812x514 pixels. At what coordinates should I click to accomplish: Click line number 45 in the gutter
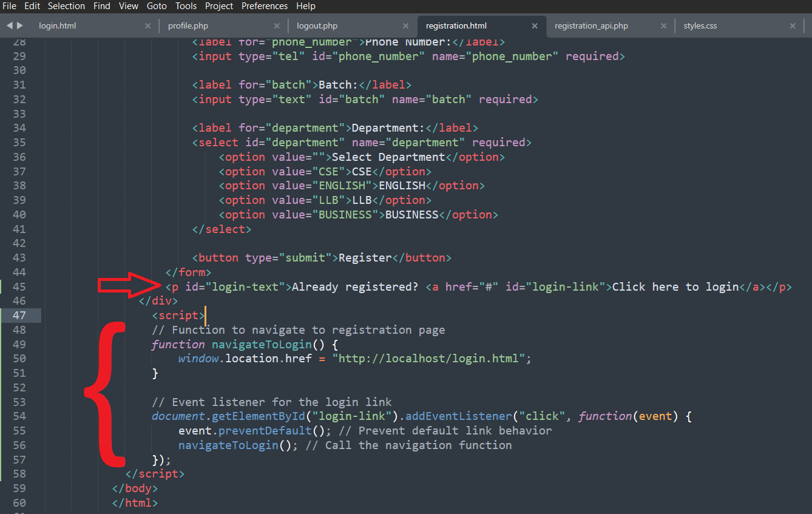pyautogui.click(x=19, y=286)
